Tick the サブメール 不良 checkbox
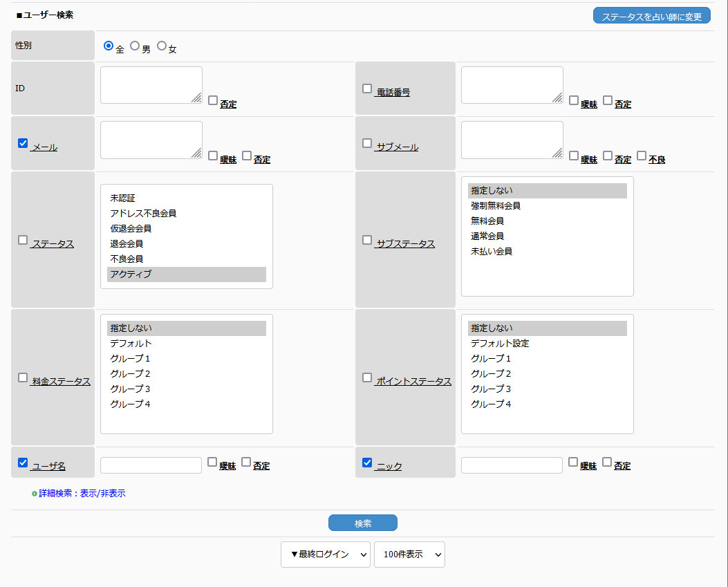 point(642,156)
